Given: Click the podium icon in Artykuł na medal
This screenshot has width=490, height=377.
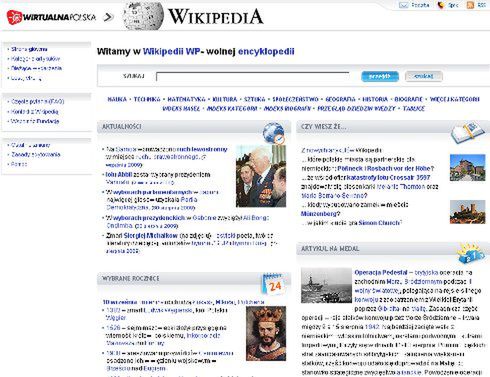Looking at the screenshot, I should tap(471, 253).
